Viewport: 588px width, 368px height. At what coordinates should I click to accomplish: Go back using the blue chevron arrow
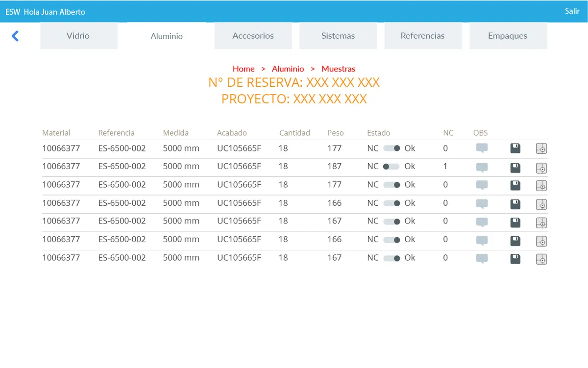pyautogui.click(x=15, y=36)
